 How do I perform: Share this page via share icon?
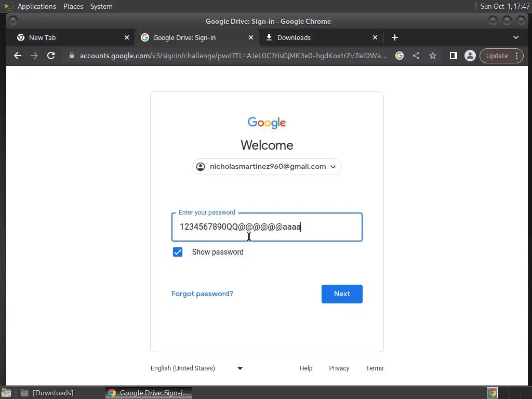(x=416, y=56)
